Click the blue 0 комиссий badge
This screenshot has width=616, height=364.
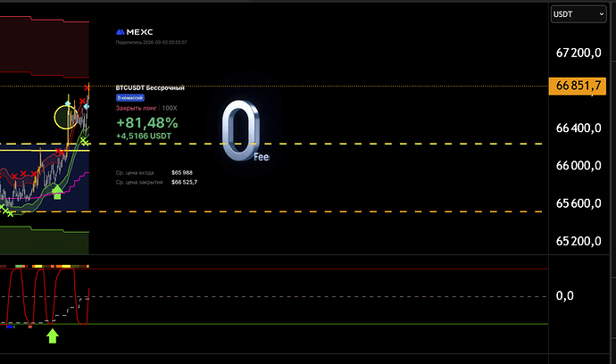[x=131, y=97]
